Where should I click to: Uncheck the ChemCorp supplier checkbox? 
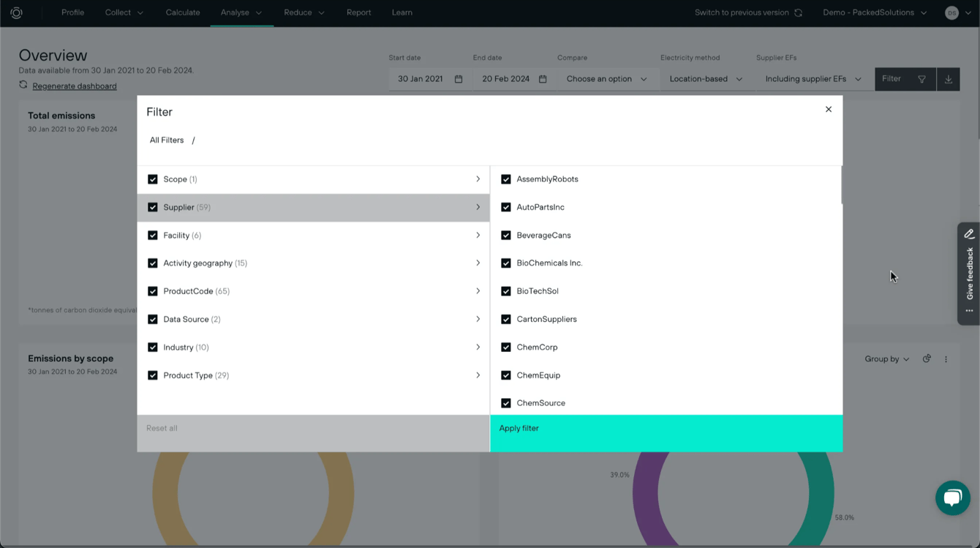[x=506, y=347]
